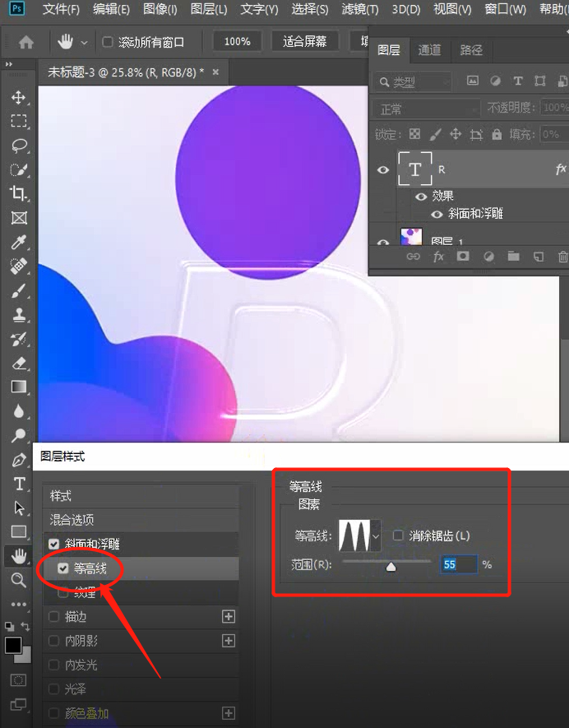569x728 pixels.
Task: Select the Clone Stamp tool
Action: tap(19, 315)
